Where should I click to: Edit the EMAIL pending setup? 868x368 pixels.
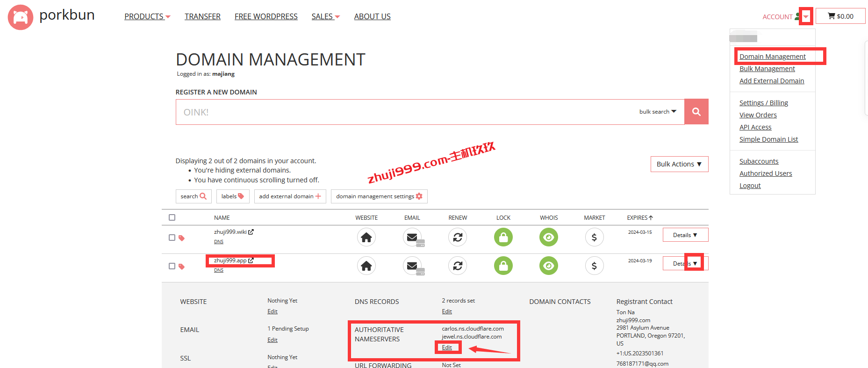pyautogui.click(x=273, y=340)
